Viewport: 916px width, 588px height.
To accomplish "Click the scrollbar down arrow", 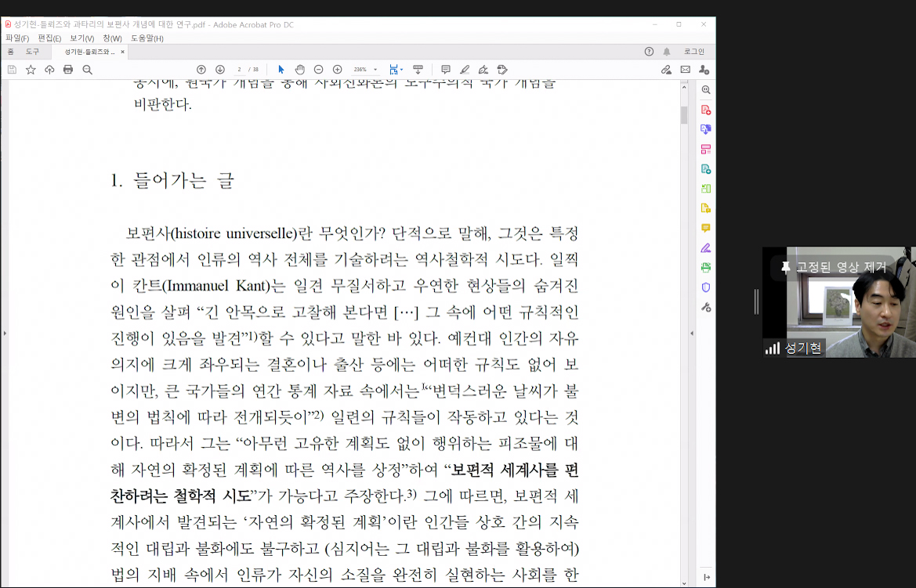I will click(x=684, y=583).
